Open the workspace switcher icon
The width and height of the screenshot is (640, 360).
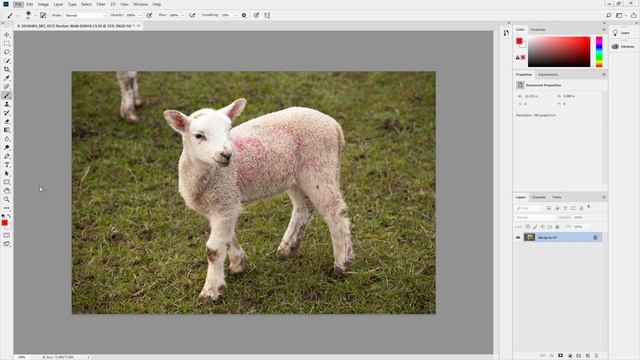tap(619, 15)
